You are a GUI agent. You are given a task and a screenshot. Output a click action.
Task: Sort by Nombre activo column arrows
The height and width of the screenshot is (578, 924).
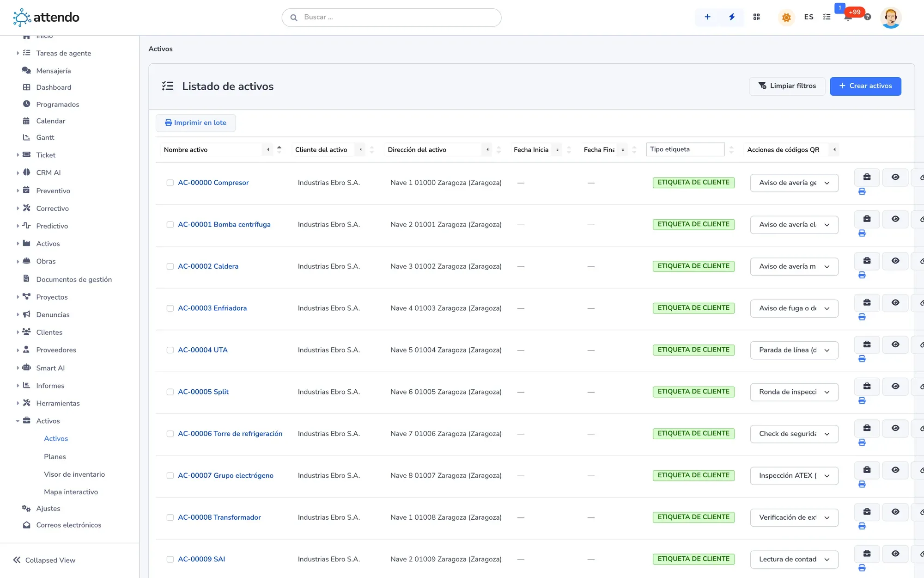tap(279, 150)
